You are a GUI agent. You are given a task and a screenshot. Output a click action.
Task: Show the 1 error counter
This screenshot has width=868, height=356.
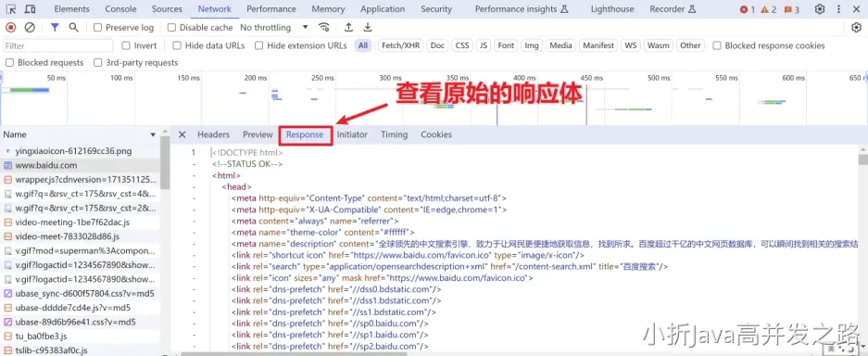pyautogui.click(x=748, y=9)
